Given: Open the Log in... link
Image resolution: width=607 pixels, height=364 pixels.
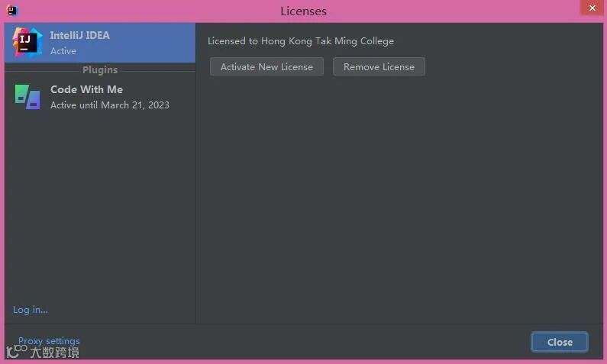Looking at the screenshot, I should point(31,310).
